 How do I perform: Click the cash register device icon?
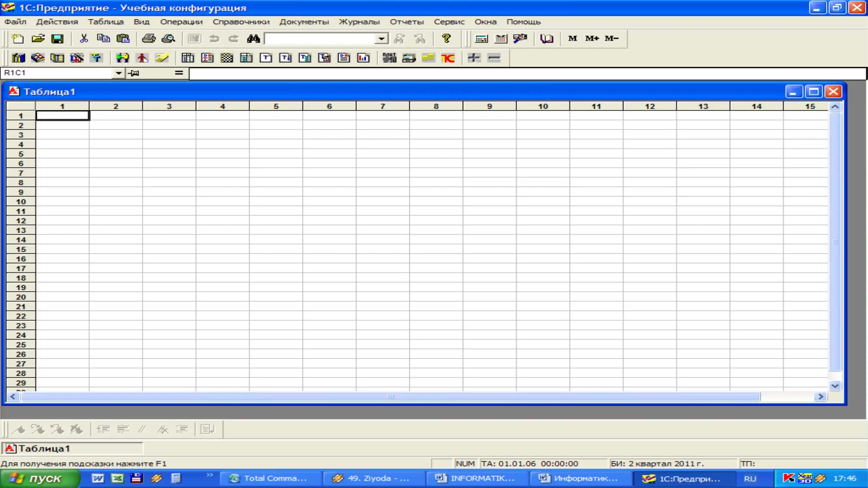(x=409, y=58)
